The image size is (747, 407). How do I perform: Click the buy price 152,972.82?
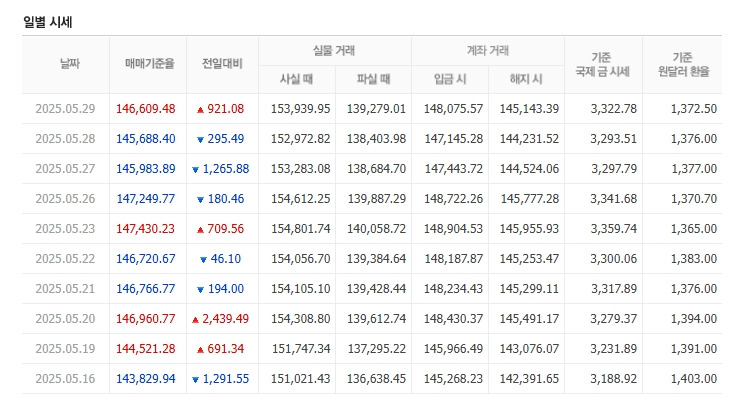pyautogui.click(x=301, y=139)
